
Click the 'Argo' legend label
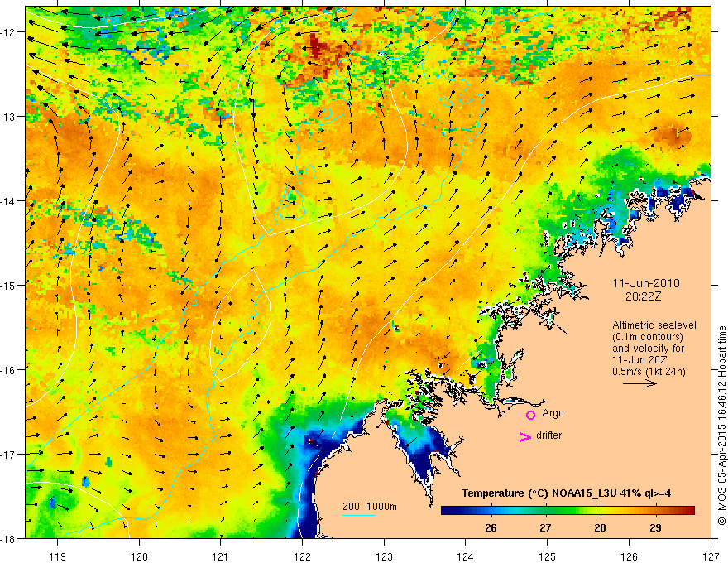pyautogui.click(x=553, y=413)
